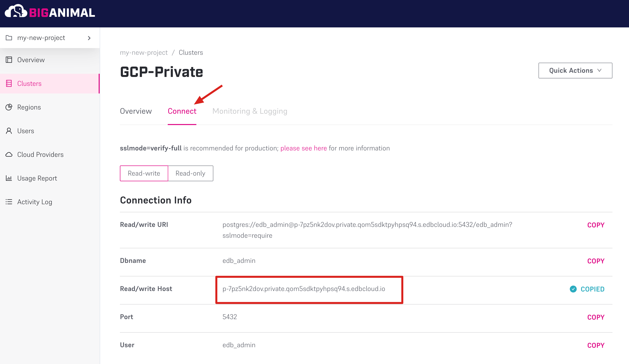
Task: Open the Monitoring & Logging tab
Action: coord(250,111)
